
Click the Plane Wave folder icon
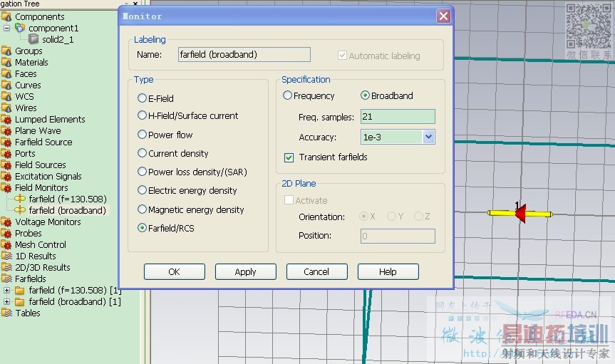(6, 130)
